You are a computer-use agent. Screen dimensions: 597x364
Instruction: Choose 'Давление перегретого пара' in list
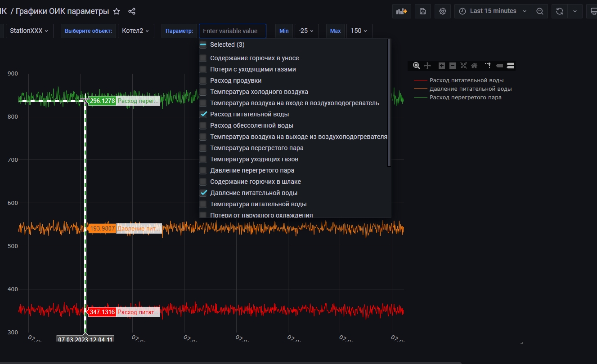point(252,170)
